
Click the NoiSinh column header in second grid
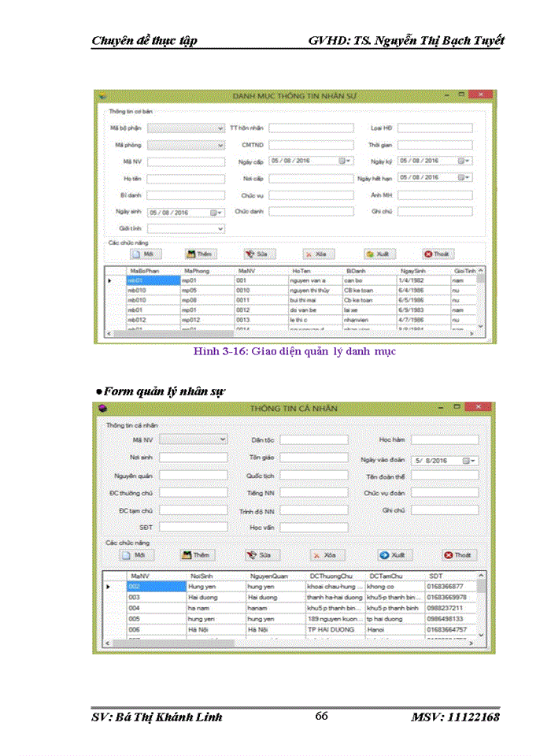pyautogui.click(x=203, y=576)
